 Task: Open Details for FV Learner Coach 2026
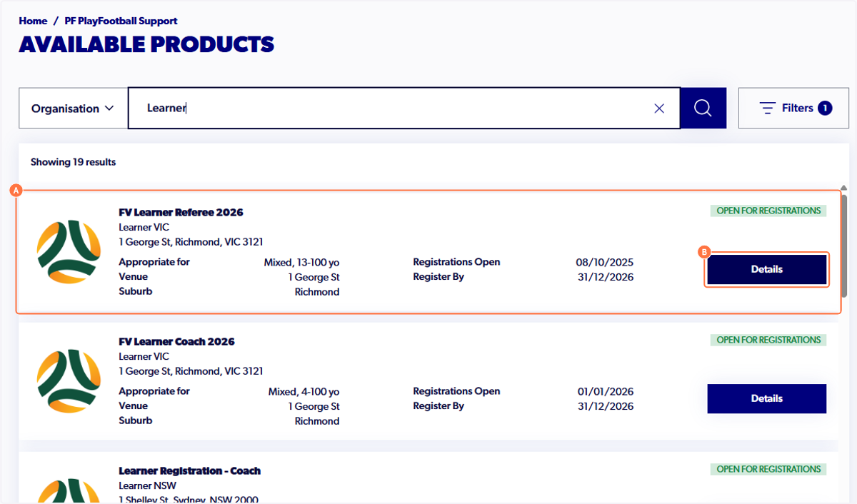coord(767,398)
